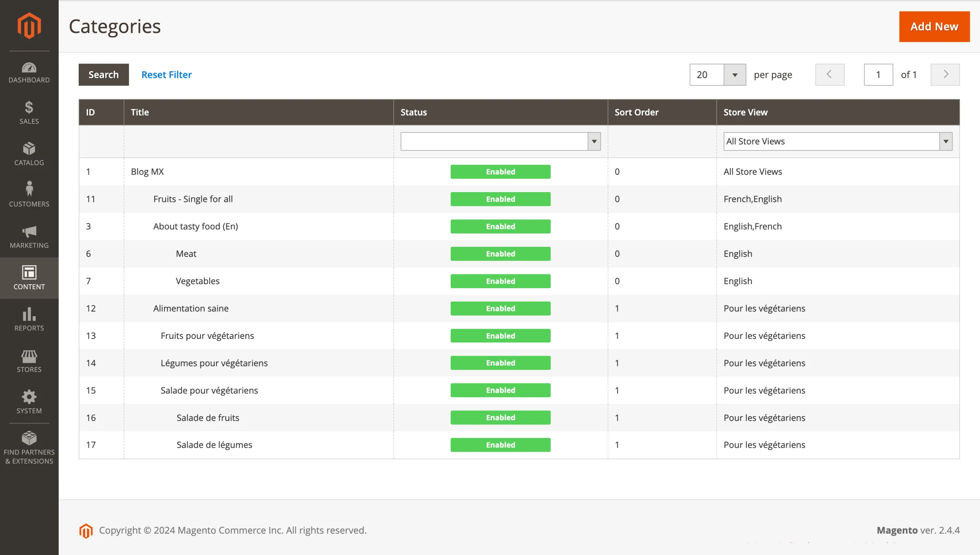980x555 pixels.
Task: Go to the next page arrow
Action: tap(945, 75)
